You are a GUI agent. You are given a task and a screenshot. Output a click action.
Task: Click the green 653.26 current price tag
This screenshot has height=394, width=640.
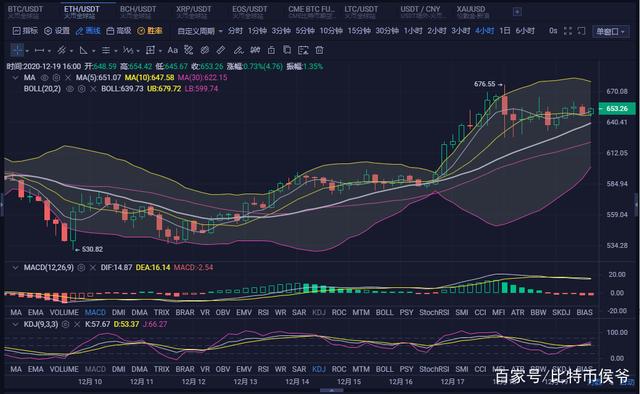(x=617, y=109)
